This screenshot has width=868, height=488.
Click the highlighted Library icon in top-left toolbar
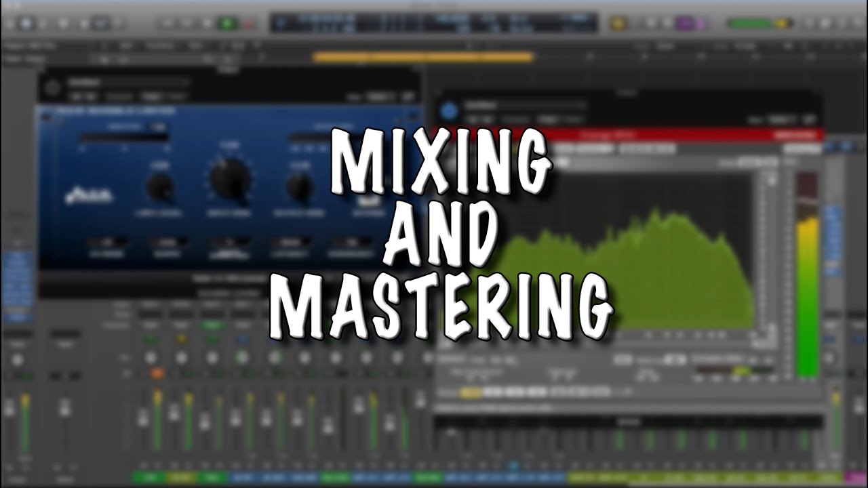coord(26,22)
